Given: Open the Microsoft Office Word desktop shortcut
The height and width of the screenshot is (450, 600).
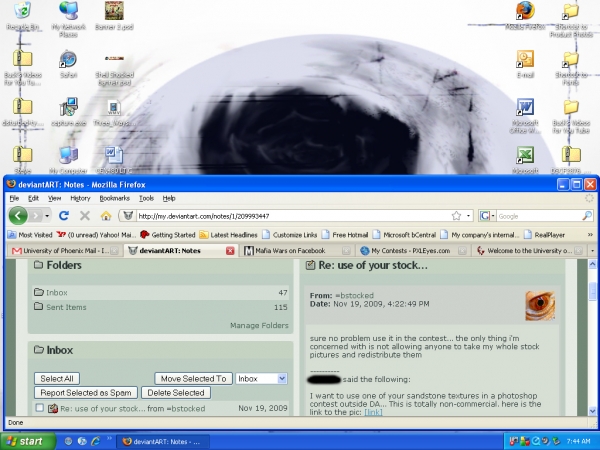Looking at the screenshot, I should click(x=525, y=116).
